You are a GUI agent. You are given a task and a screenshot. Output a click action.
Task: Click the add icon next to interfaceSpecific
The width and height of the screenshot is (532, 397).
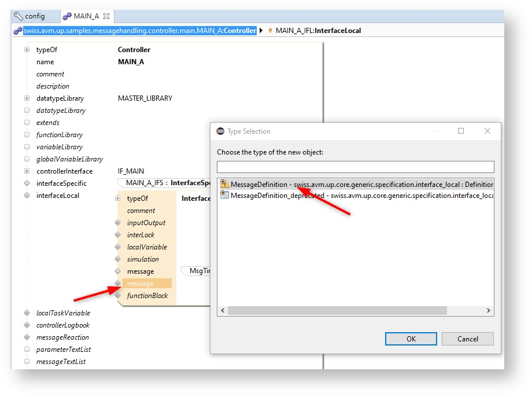coord(27,183)
